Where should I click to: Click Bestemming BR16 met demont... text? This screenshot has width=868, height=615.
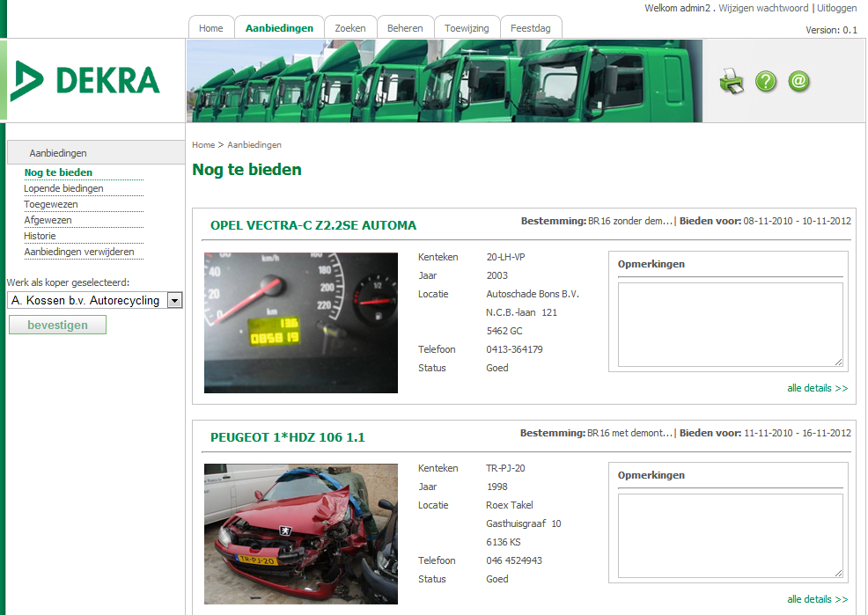tap(629, 433)
